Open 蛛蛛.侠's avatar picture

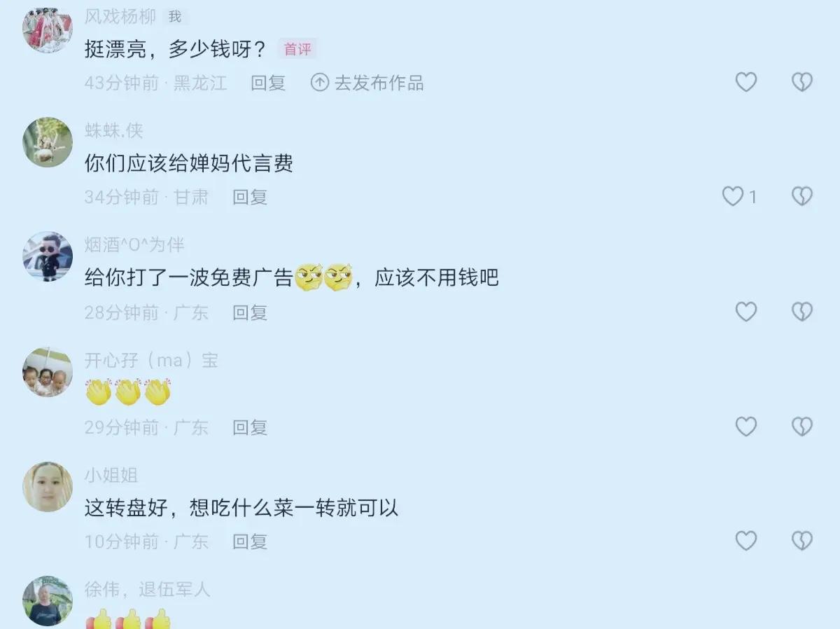48,142
